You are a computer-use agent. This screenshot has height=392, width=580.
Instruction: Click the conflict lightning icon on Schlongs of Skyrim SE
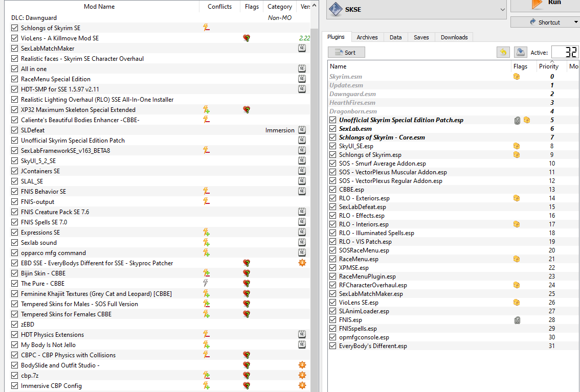206,28
